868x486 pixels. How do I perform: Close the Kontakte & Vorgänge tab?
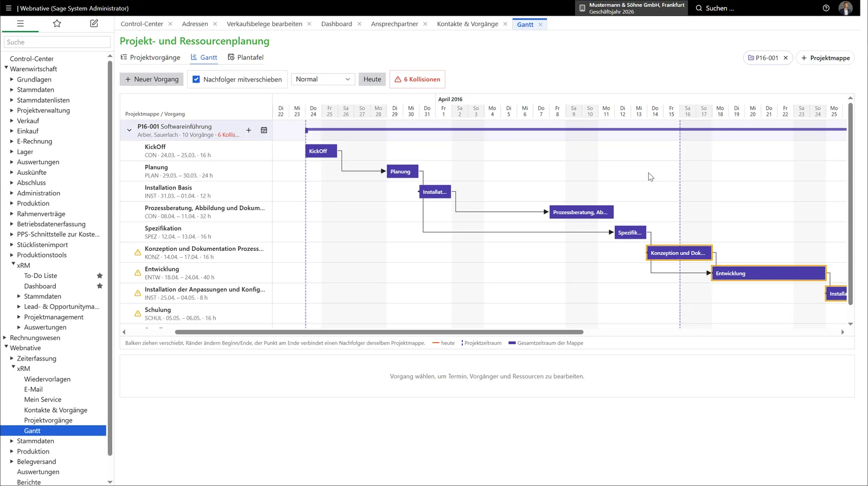coord(505,24)
